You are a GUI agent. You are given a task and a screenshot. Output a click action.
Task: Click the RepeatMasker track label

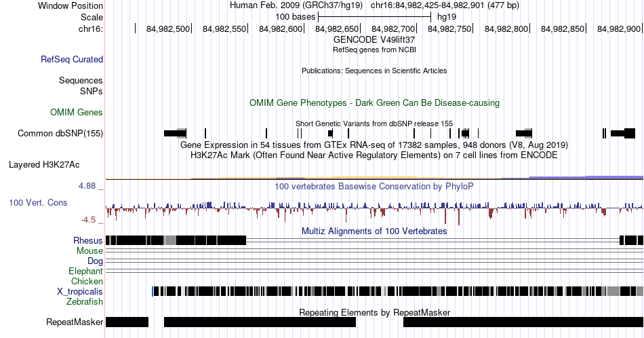(75, 322)
